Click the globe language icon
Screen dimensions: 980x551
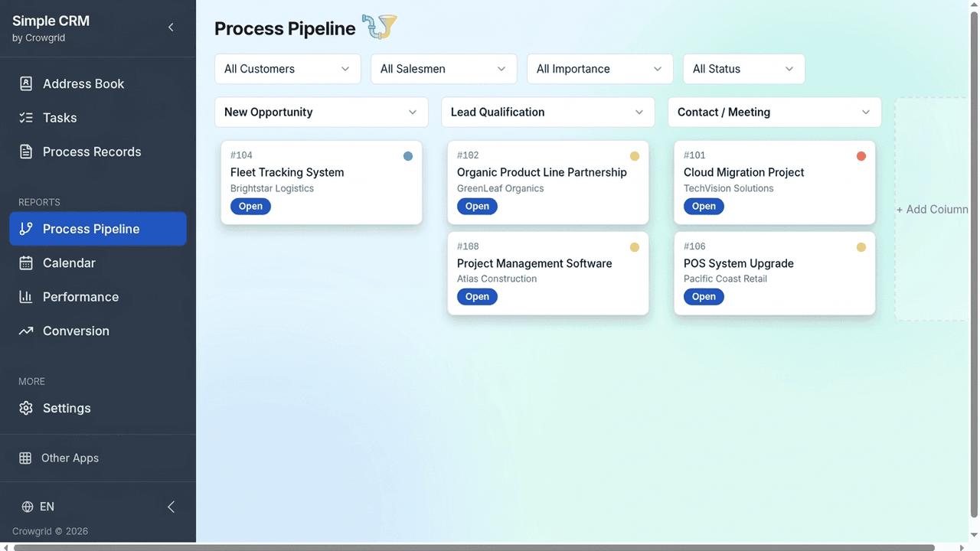[28, 507]
